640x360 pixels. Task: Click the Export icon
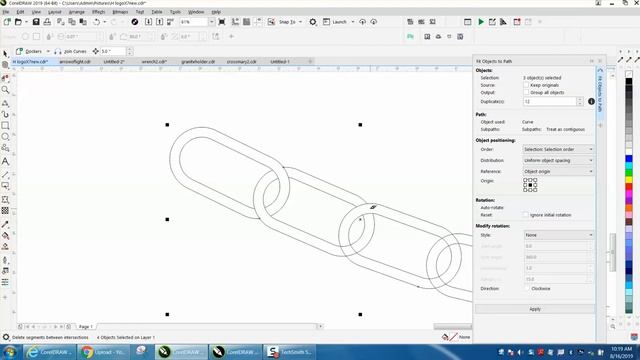[160, 22]
